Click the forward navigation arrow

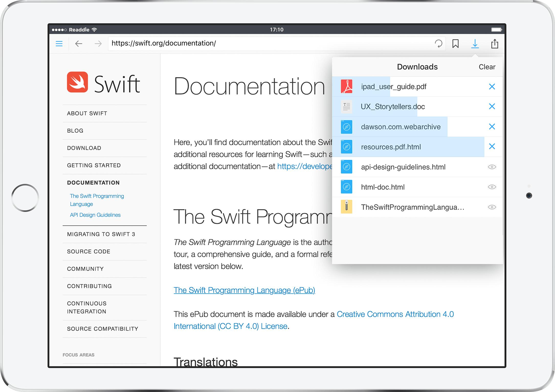coord(98,44)
